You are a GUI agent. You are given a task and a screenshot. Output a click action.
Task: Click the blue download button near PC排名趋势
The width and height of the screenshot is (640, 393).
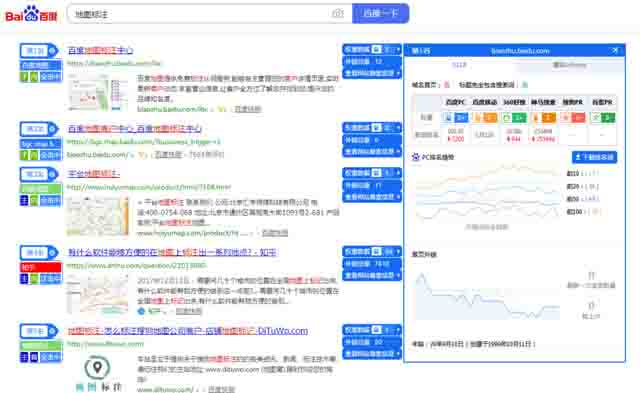click(594, 157)
